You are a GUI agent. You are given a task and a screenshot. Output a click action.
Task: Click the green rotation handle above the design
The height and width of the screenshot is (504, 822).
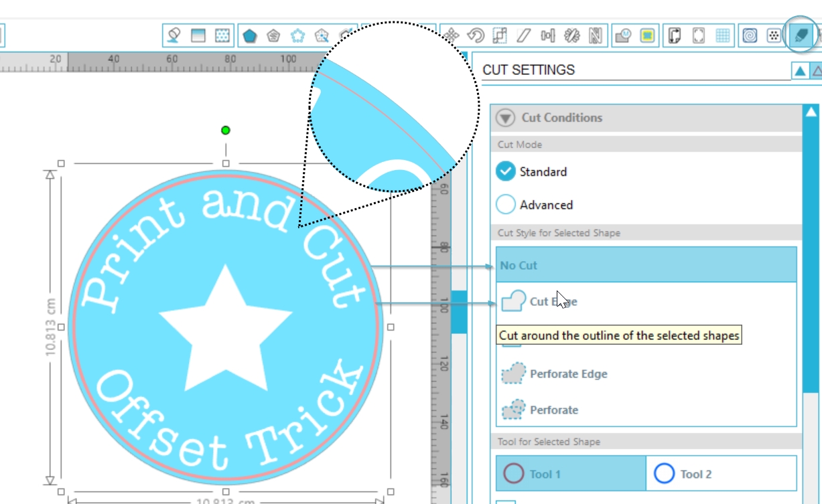point(226,130)
